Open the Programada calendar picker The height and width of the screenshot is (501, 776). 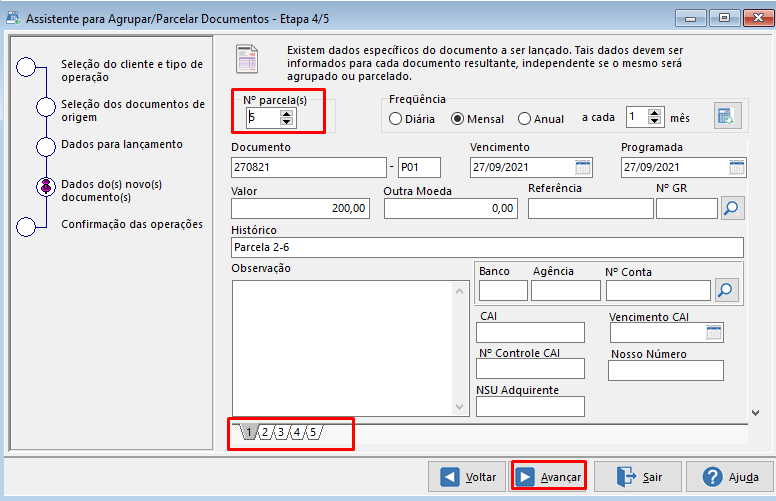(736, 167)
